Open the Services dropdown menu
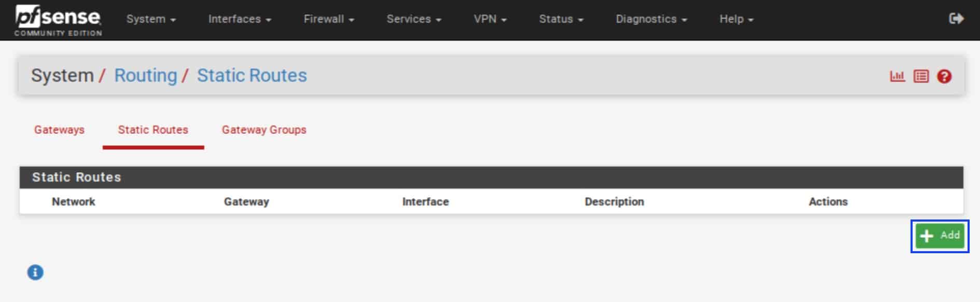This screenshot has width=980, height=302. point(414,19)
